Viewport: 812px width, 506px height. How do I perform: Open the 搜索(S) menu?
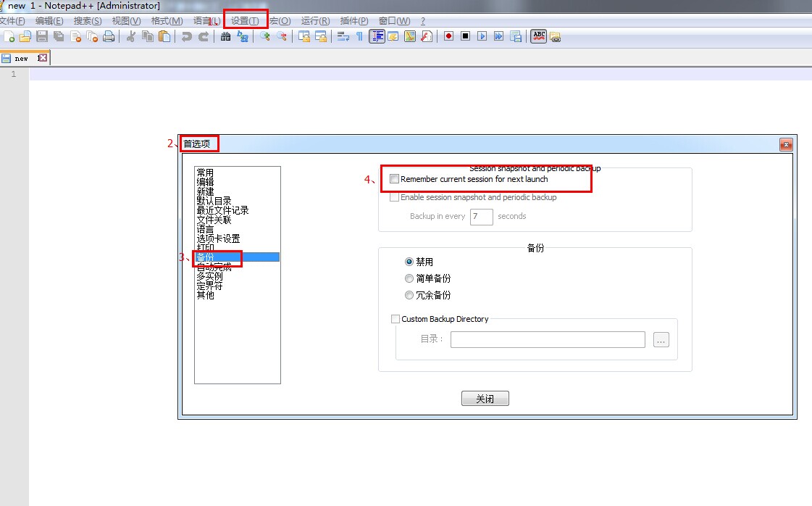(x=88, y=21)
